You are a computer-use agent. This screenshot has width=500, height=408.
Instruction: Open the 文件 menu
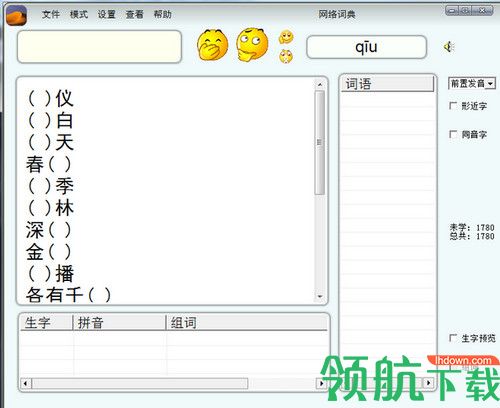coord(51,14)
